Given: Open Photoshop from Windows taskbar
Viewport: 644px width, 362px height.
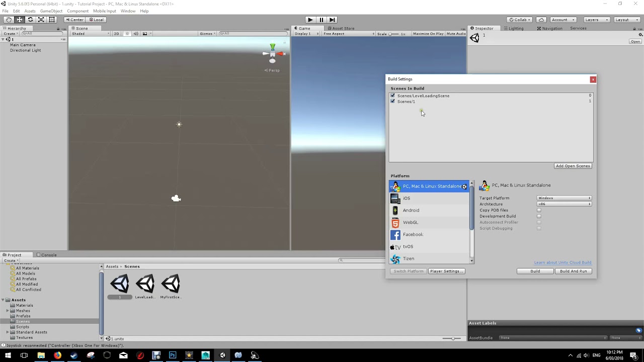Looking at the screenshot, I should tap(173, 355).
